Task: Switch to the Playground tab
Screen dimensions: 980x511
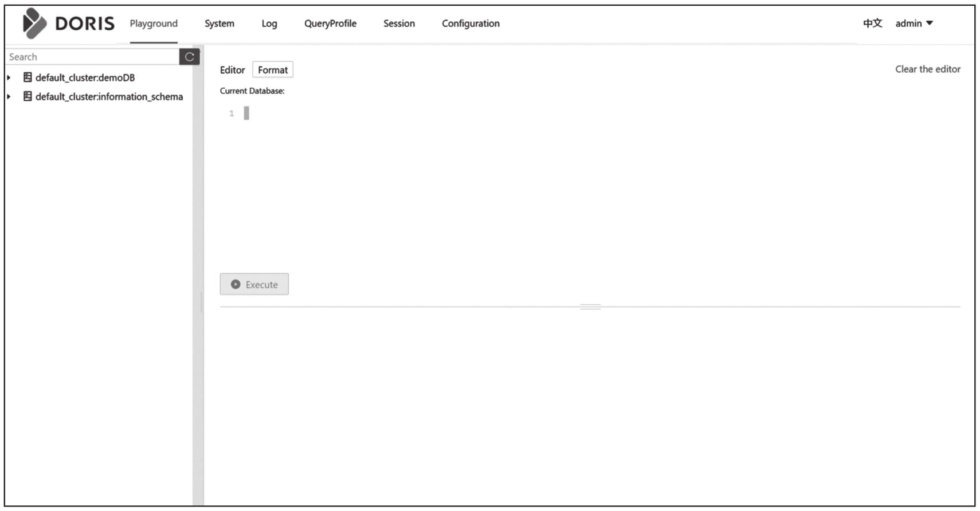Action: (154, 23)
